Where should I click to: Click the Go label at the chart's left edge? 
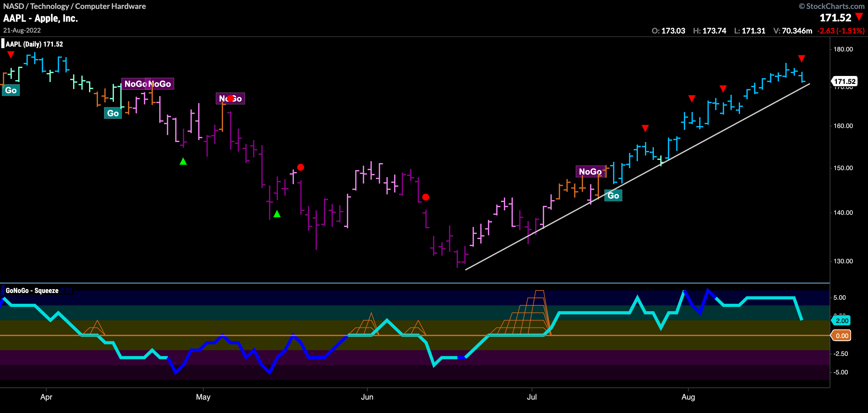click(11, 90)
